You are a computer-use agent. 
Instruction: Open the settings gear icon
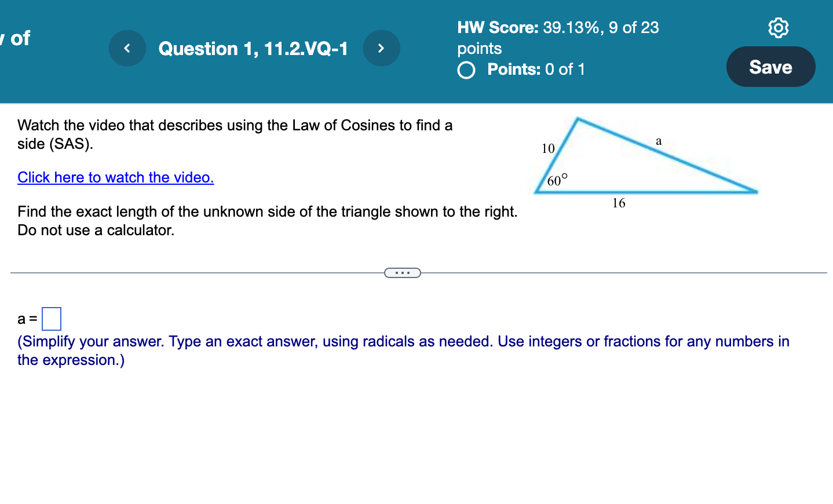click(779, 27)
